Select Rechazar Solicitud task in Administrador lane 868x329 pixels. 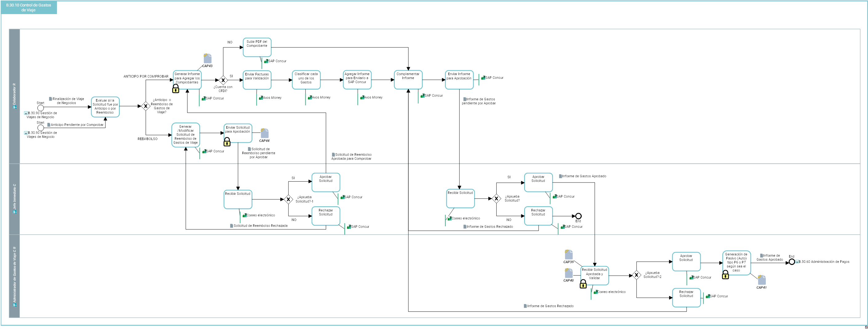(x=686, y=298)
